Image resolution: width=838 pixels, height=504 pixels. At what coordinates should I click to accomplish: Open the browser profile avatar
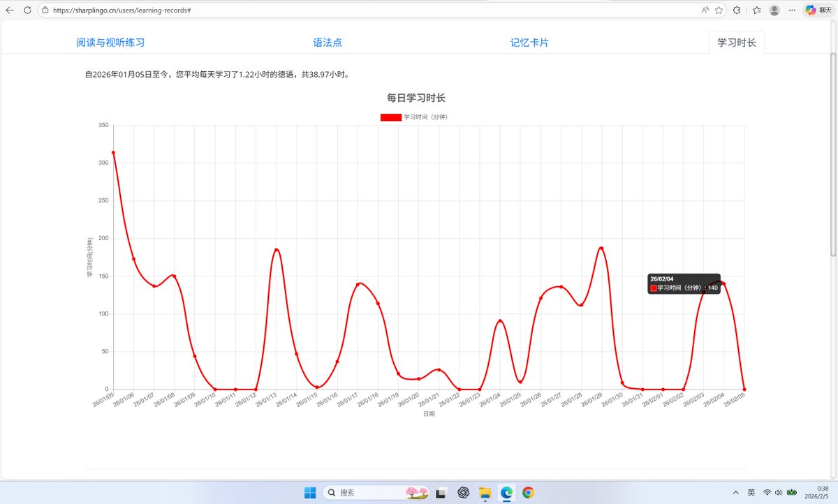click(774, 10)
